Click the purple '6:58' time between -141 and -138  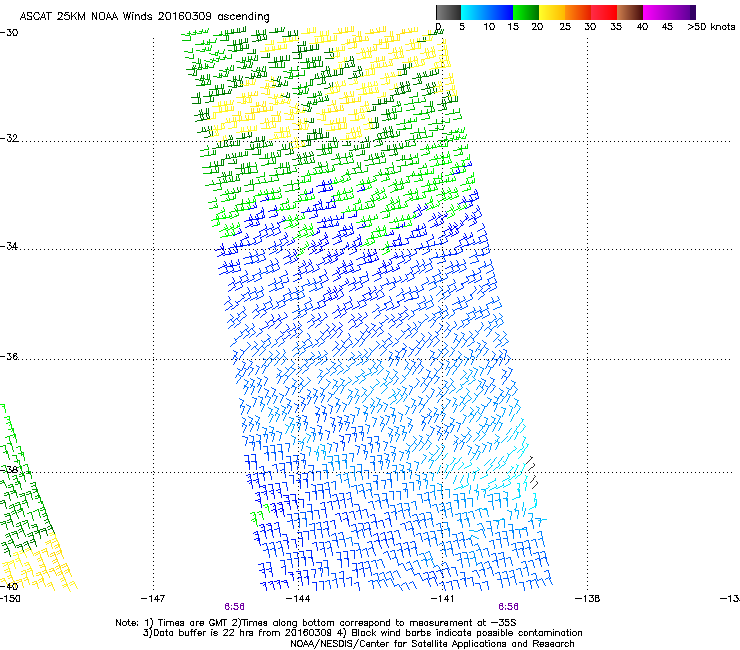click(x=508, y=607)
